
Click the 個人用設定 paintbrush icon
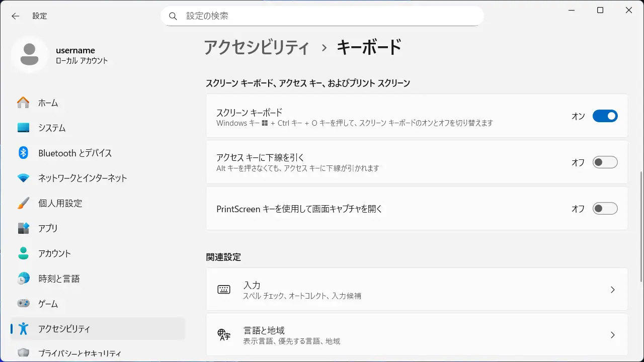[23, 203]
